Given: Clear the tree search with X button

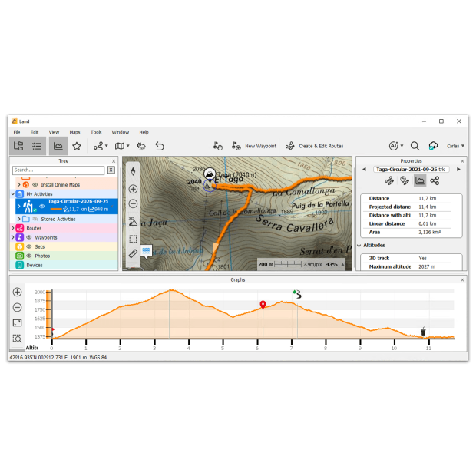Looking at the screenshot, I should pyautogui.click(x=111, y=170).
